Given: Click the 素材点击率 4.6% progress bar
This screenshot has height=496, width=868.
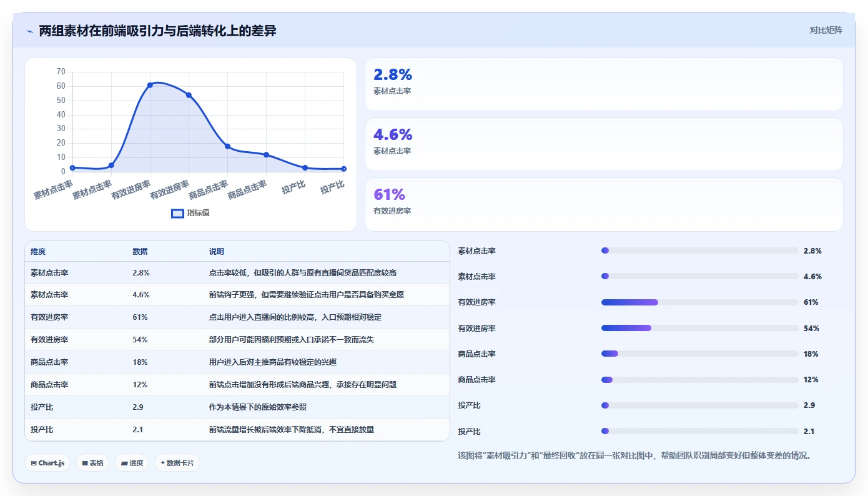Looking at the screenshot, I should point(699,276).
